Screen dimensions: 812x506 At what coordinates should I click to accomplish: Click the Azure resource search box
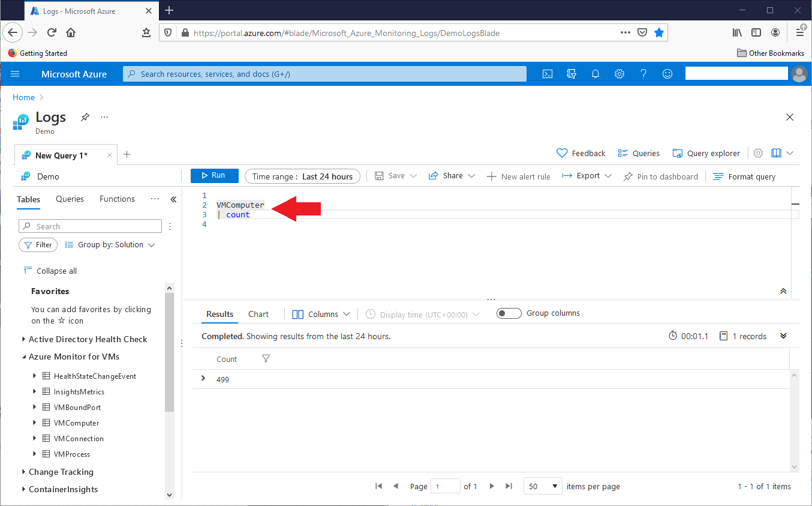tap(324, 74)
